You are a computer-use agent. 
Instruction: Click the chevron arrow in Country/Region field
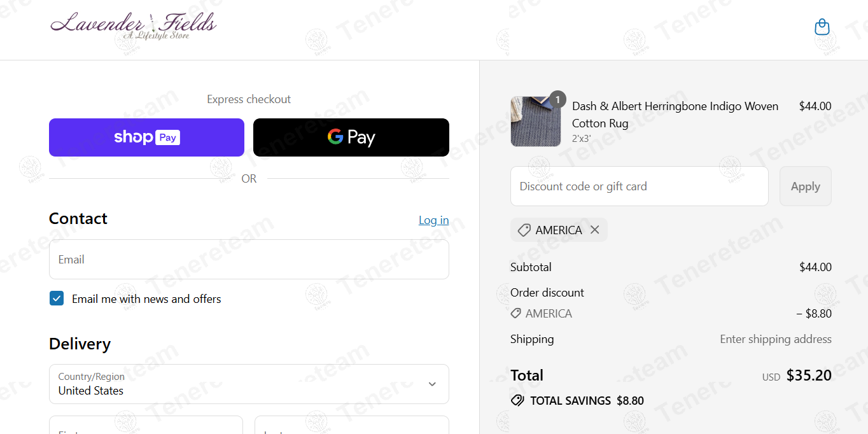coord(432,384)
